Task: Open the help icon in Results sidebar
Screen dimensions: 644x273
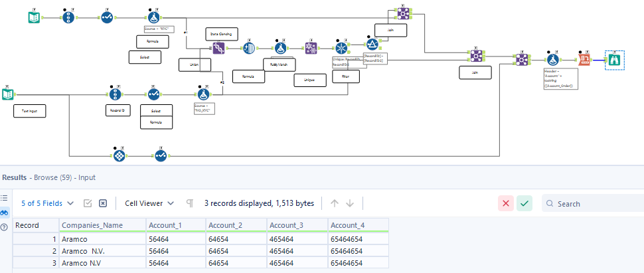Action: (5, 227)
